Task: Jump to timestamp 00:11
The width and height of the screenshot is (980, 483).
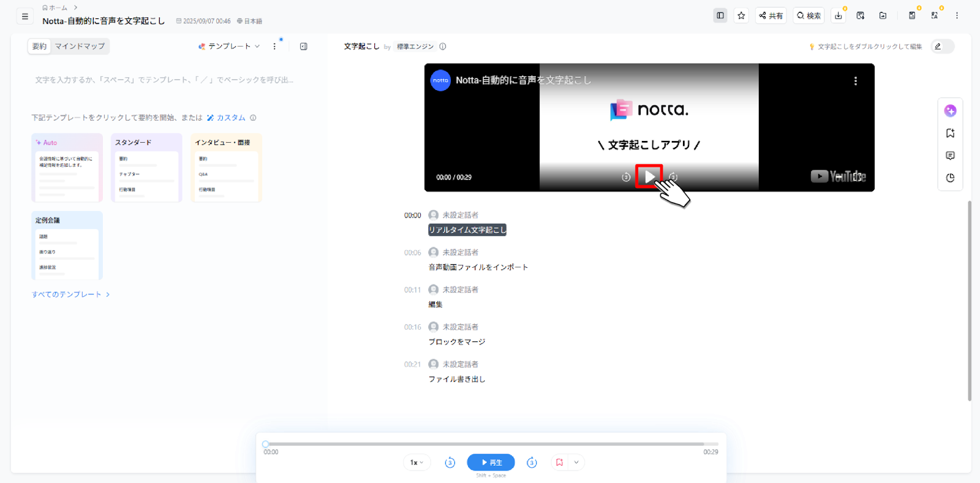Action: (x=412, y=290)
